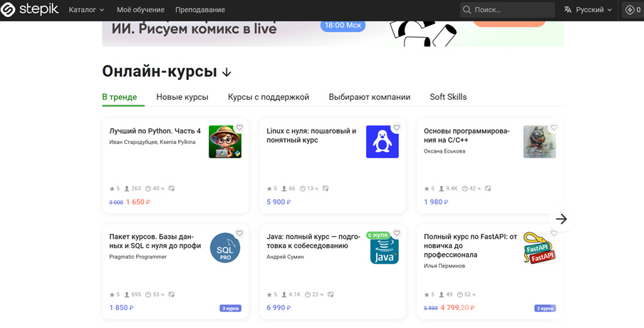The image size is (644, 328).
Task: Open the Русский language dropdown
Action: pyautogui.click(x=594, y=10)
